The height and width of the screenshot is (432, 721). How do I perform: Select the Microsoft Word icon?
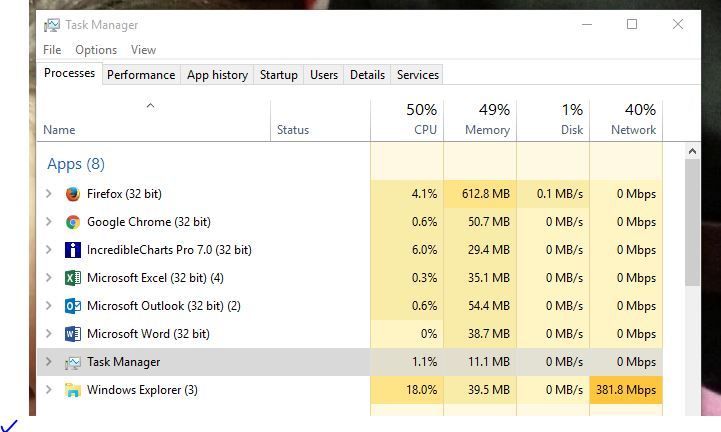[x=73, y=334]
